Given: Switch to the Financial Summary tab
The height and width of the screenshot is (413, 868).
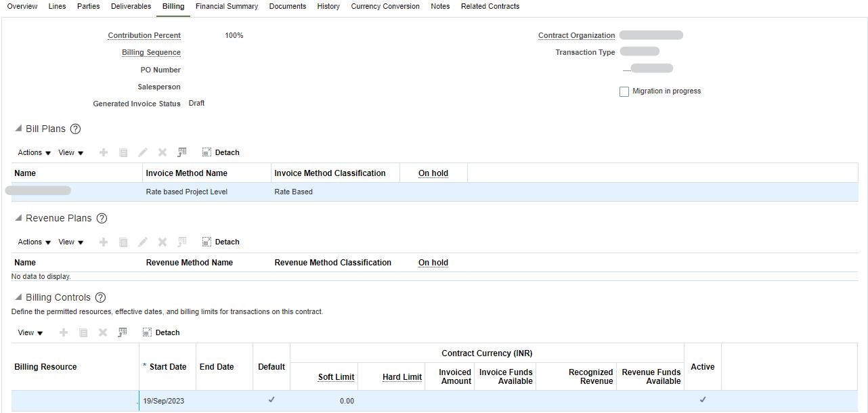Looking at the screenshot, I should pos(227,6).
